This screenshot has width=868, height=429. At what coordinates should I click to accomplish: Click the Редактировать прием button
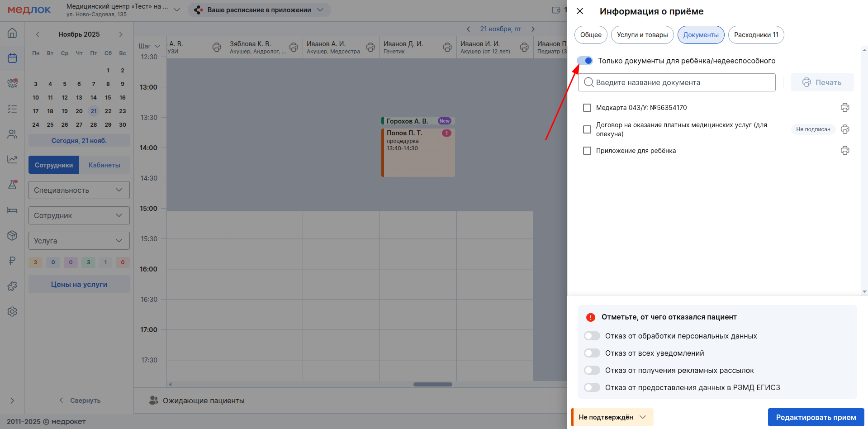[x=816, y=417]
